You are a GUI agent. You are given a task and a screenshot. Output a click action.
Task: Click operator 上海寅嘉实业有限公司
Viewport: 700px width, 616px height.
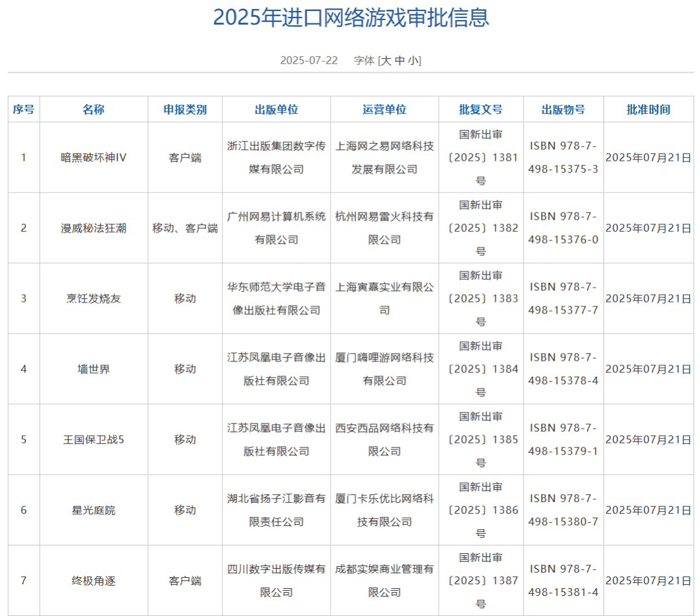(384, 299)
